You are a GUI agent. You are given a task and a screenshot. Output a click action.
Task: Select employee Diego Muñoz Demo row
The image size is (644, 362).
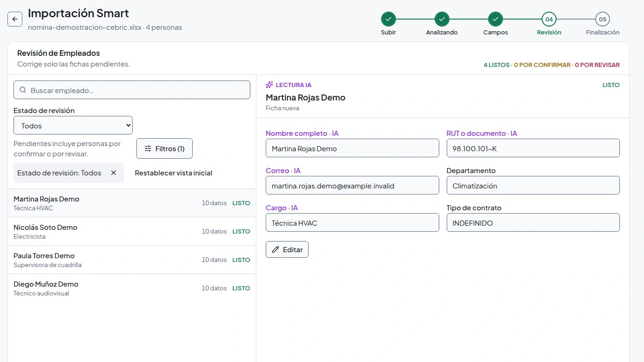[132, 288]
